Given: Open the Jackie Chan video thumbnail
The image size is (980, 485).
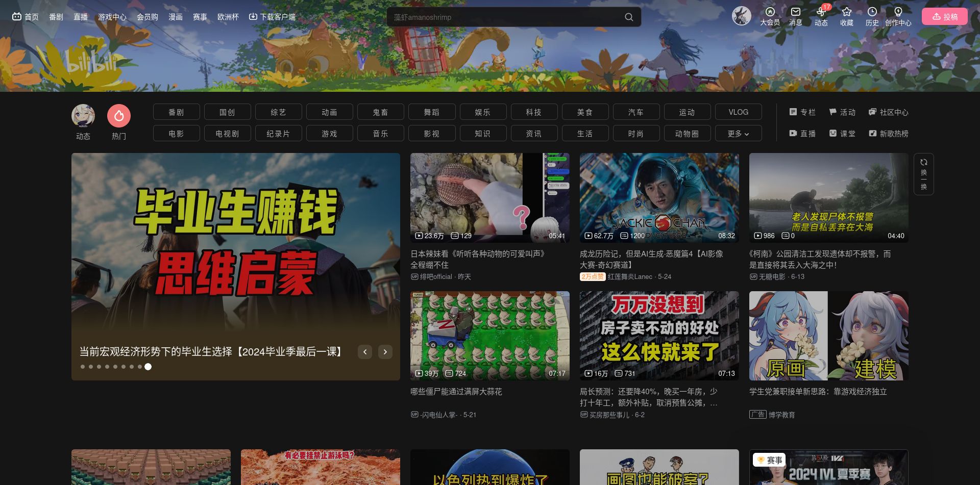Looking at the screenshot, I should click(x=659, y=197).
